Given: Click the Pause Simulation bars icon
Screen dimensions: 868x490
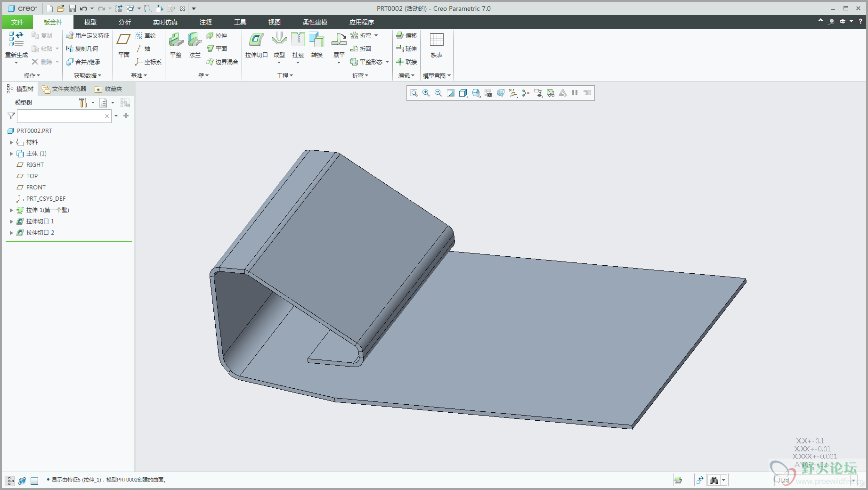Looking at the screenshot, I should click(575, 93).
